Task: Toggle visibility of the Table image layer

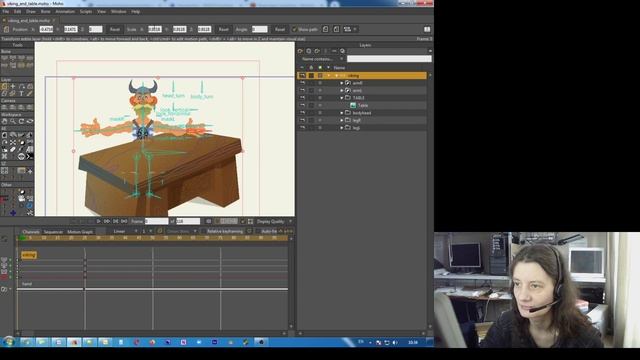Action: click(302, 105)
